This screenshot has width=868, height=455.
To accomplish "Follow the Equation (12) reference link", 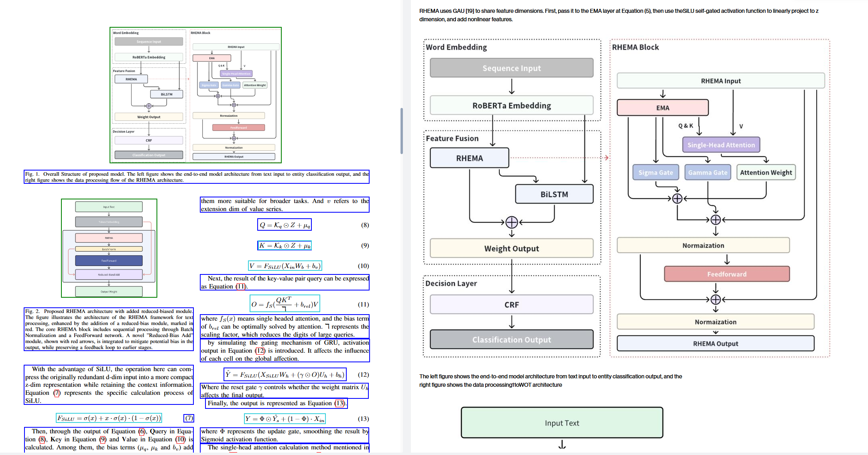I will 260,351.
